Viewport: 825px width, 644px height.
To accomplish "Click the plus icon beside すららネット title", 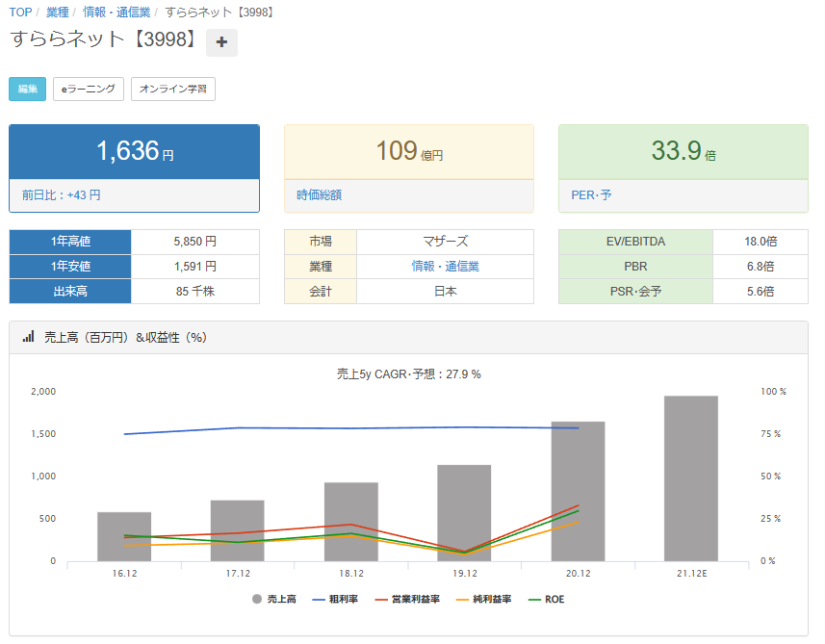I will click(x=221, y=42).
